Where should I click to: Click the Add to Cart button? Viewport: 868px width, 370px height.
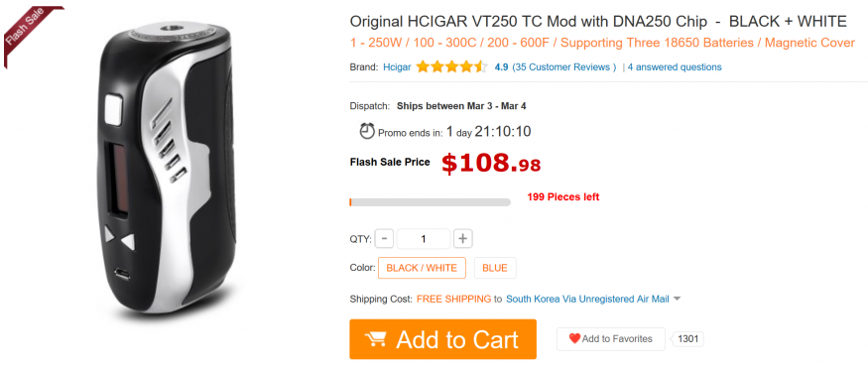coord(442,339)
